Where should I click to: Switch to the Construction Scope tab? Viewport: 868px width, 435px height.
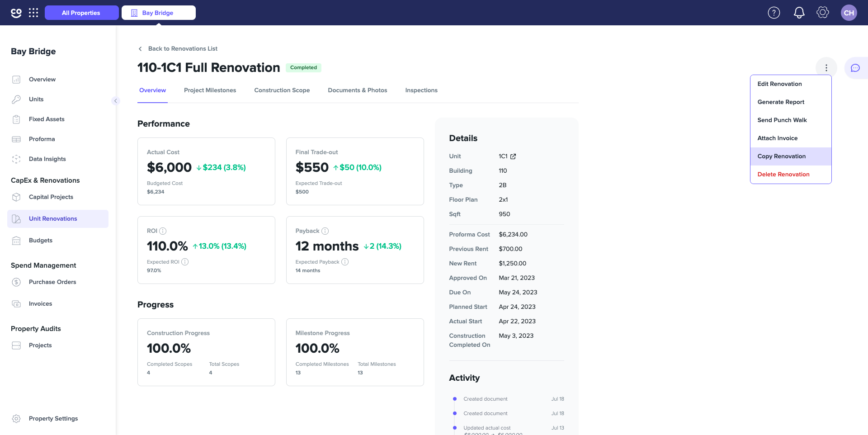282,90
